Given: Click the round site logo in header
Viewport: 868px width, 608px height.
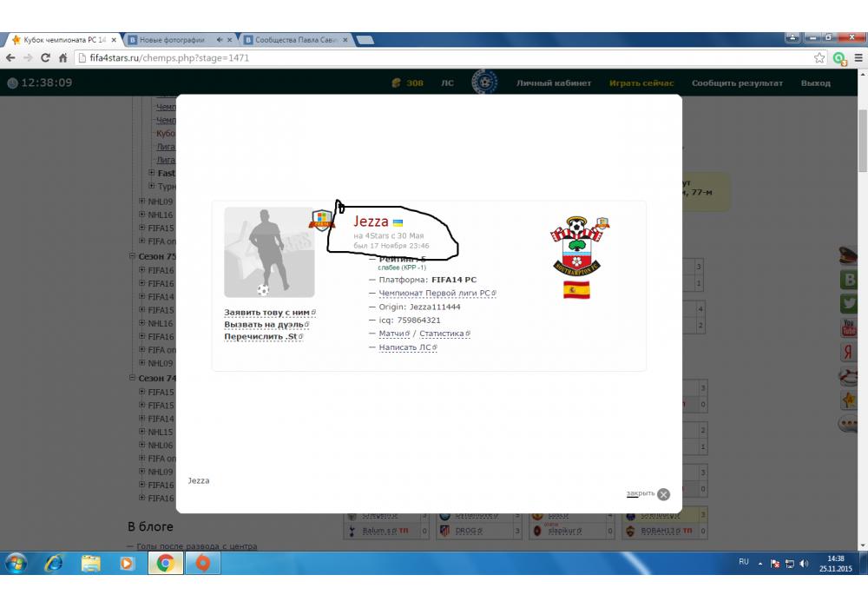Looking at the screenshot, I should point(484,83).
